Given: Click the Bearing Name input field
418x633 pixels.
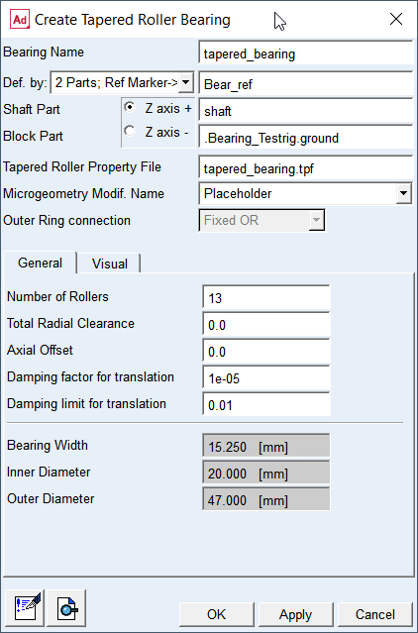Looking at the screenshot, I should [306, 53].
